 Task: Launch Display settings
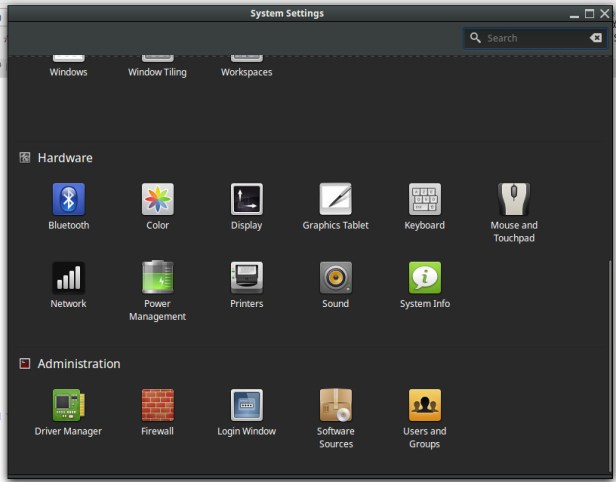point(246,199)
